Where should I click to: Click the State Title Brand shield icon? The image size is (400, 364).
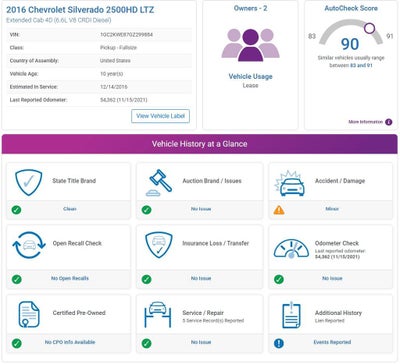point(29,182)
